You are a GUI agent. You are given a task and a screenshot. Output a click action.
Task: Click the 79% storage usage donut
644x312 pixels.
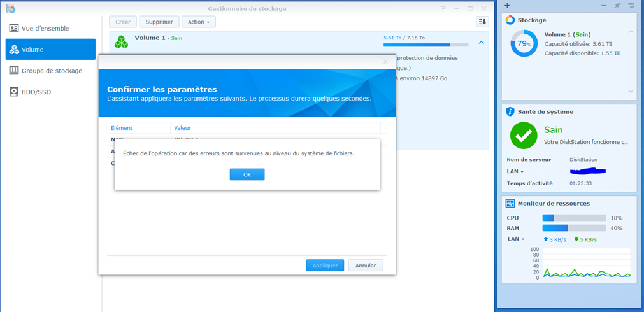(x=524, y=43)
